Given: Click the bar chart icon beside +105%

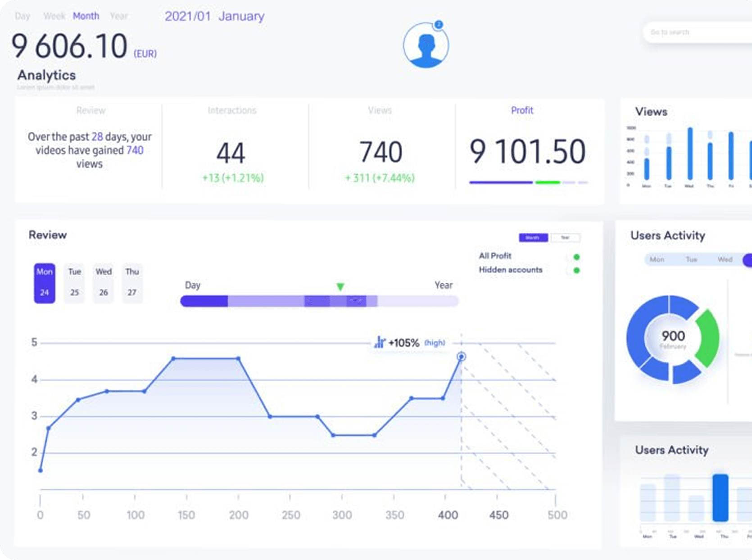Looking at the screenshot, I should click(x=379, y=343).
